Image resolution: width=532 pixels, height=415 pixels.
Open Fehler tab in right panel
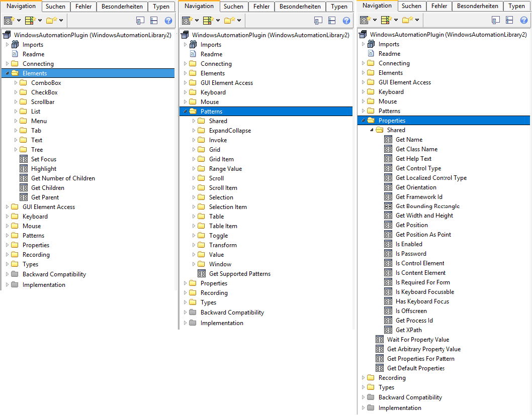tap(439, 6)
